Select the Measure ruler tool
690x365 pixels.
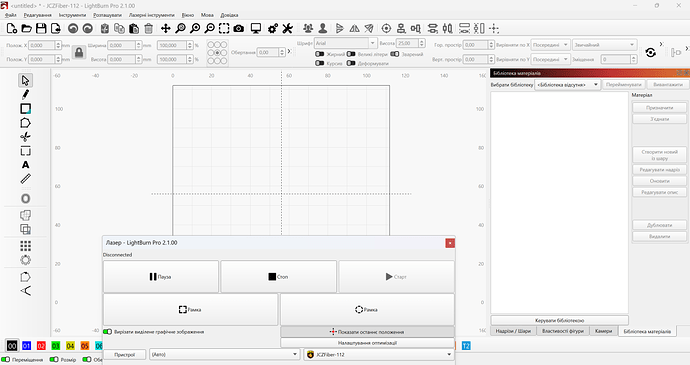point(26,179)
